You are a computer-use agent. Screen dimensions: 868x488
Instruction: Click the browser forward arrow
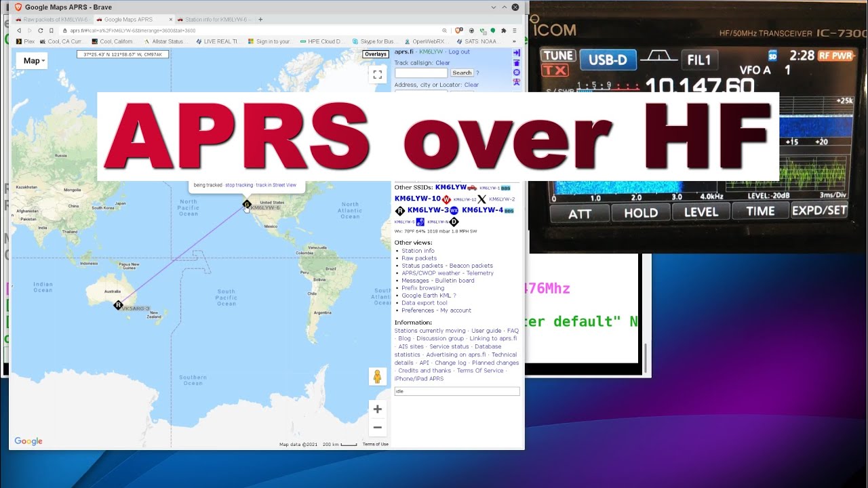coord(30,30)
